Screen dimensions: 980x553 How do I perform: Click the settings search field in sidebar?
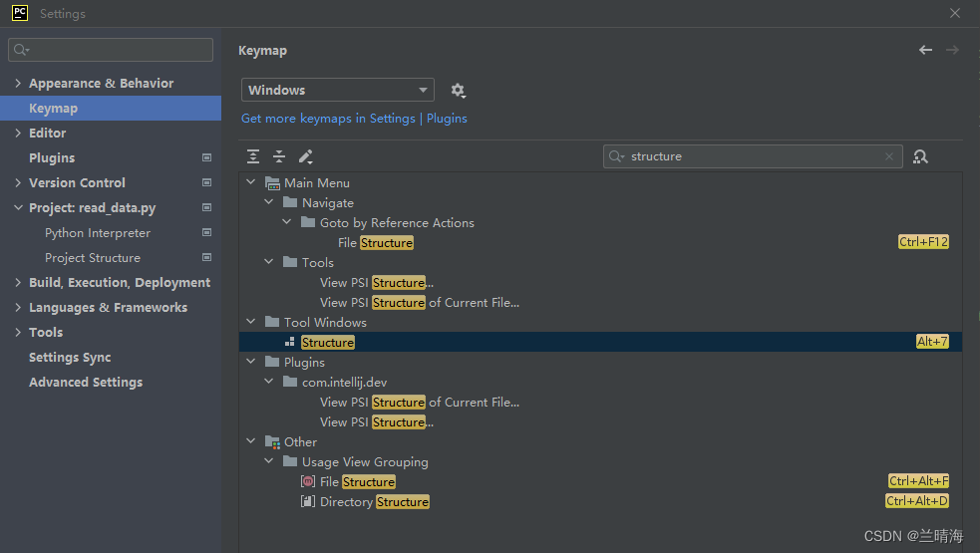pyautogui.click(x=111, y=50)
